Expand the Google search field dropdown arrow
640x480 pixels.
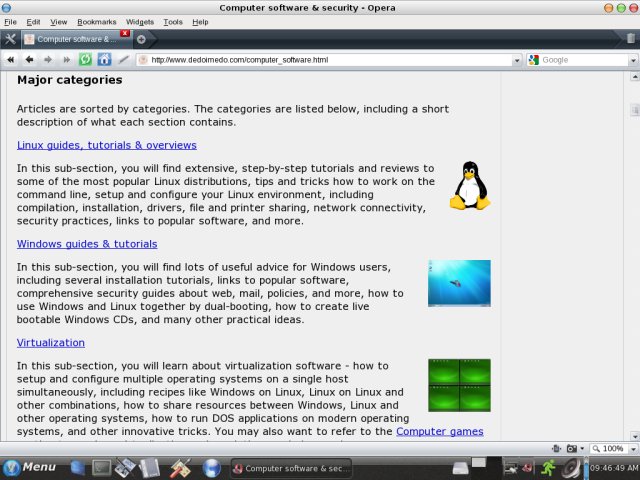tap(633, 60)
